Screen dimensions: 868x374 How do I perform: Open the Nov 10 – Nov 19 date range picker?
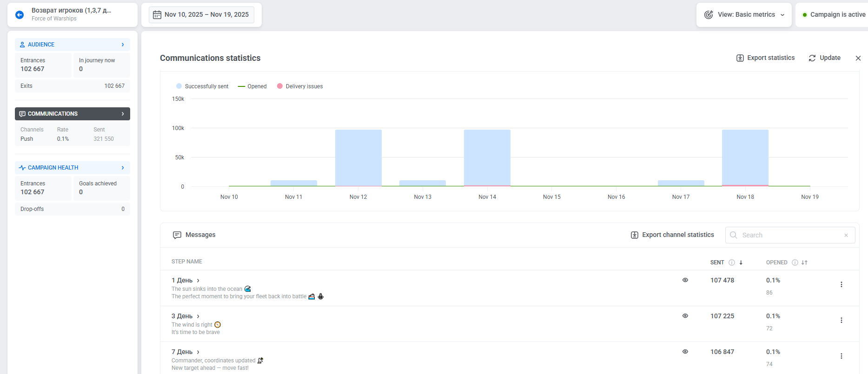(x=201, y=15)
